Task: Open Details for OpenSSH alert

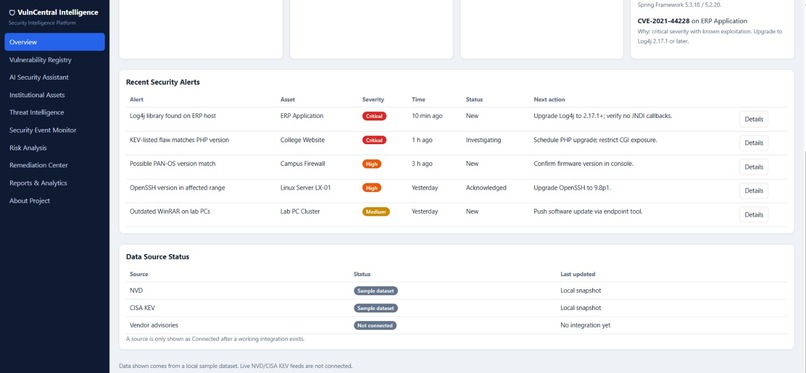Action: 754,191
